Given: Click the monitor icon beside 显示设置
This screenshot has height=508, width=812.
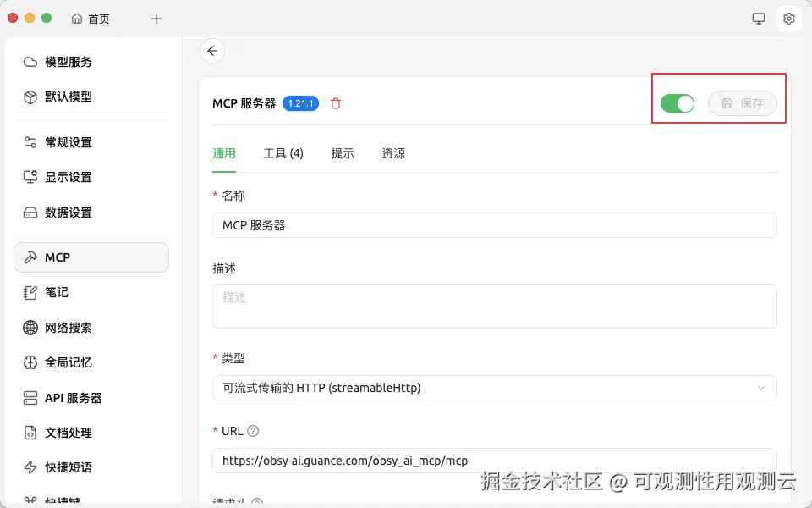Looking at the screenshot, I should tap(30, 177).
